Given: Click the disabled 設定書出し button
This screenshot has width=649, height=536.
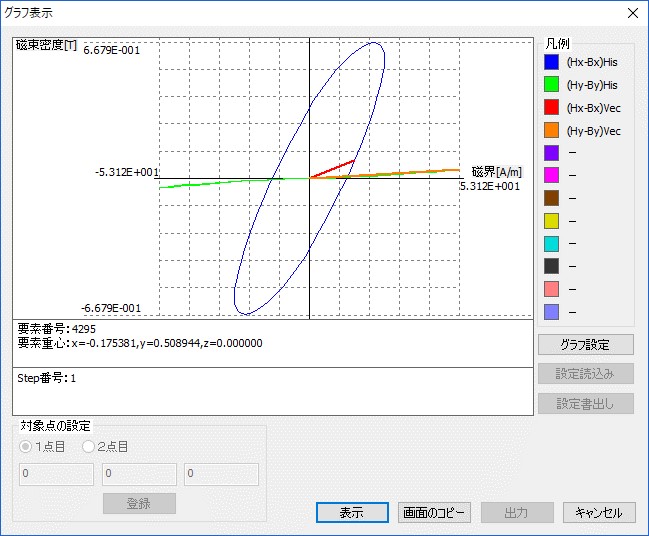Looking at the screenshot, I should coord(586,403).
